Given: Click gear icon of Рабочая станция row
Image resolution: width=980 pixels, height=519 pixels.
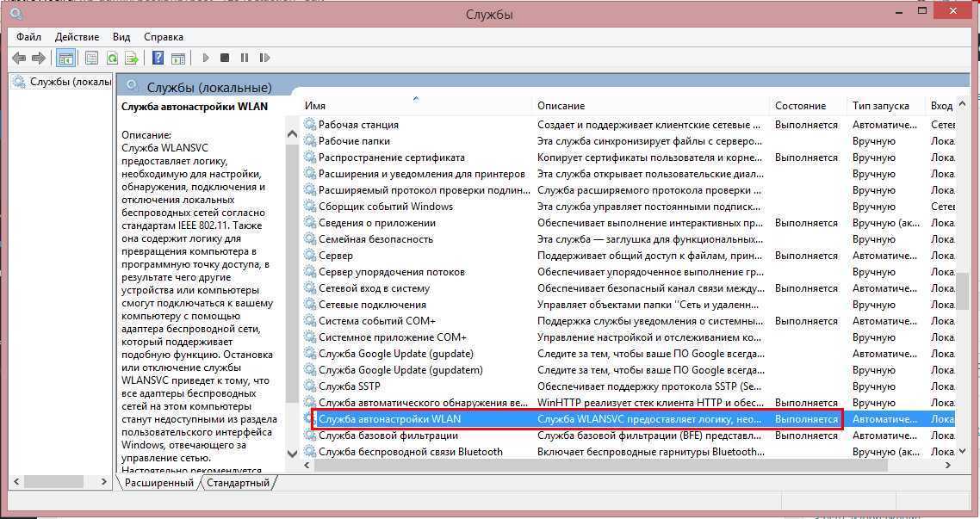Looking at the screenshot, I should [x=310, y=124].
